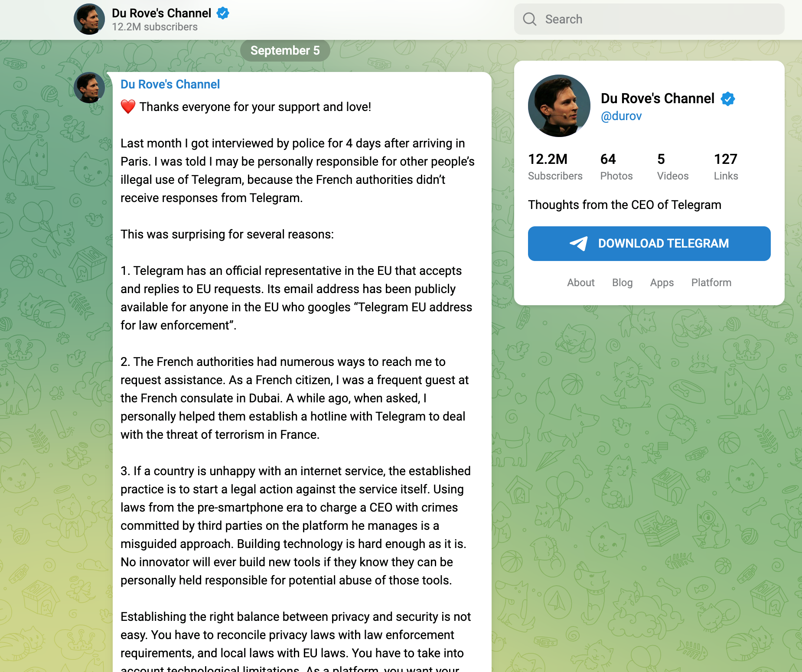Click the red heart emoji
The image size is (802, 672).
coord(128,107)
